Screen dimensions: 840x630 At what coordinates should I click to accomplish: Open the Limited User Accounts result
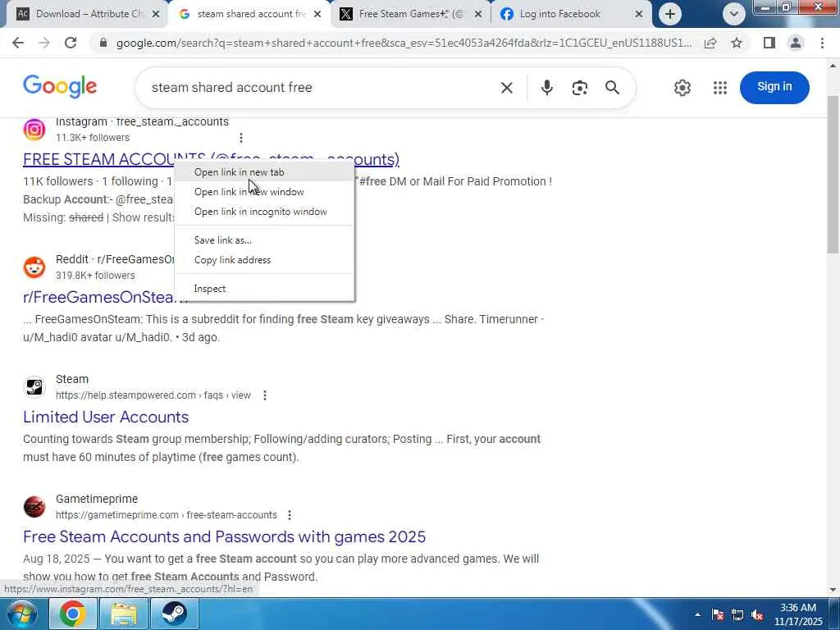(x=106, y=418)
